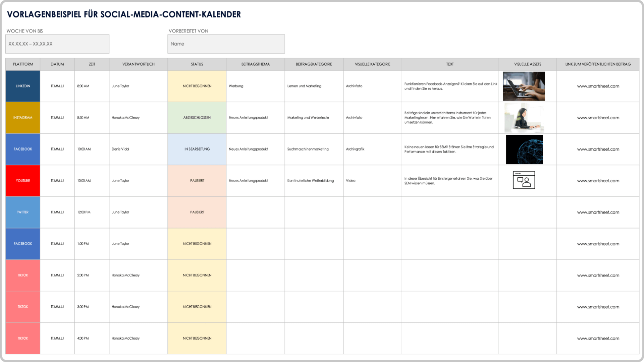Image resolution: width=644 pixels, height=362 pixels.
Task: Open smartsheet.com link in 4:00 PM TikTok row
Action: click(x=598, y=338)
